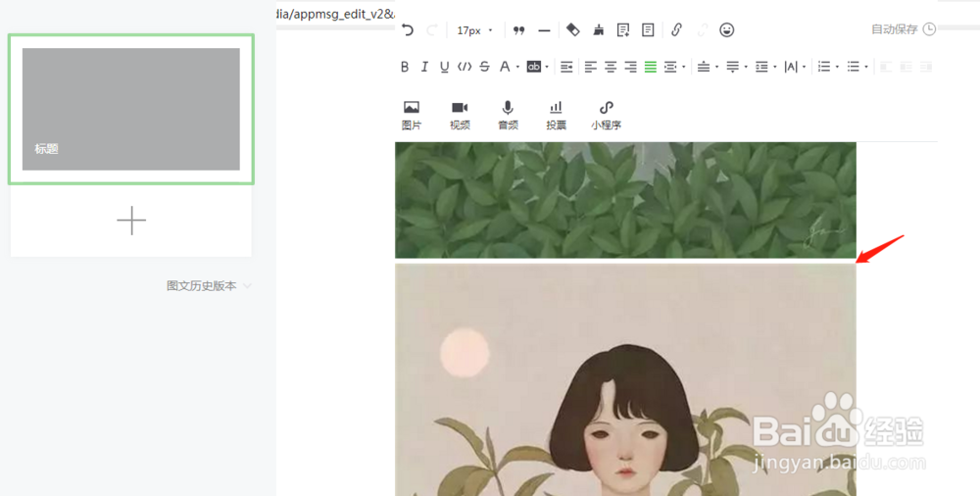Open the background color dropdown arrow
Screen dimensions: 980x496
(547, 67)
